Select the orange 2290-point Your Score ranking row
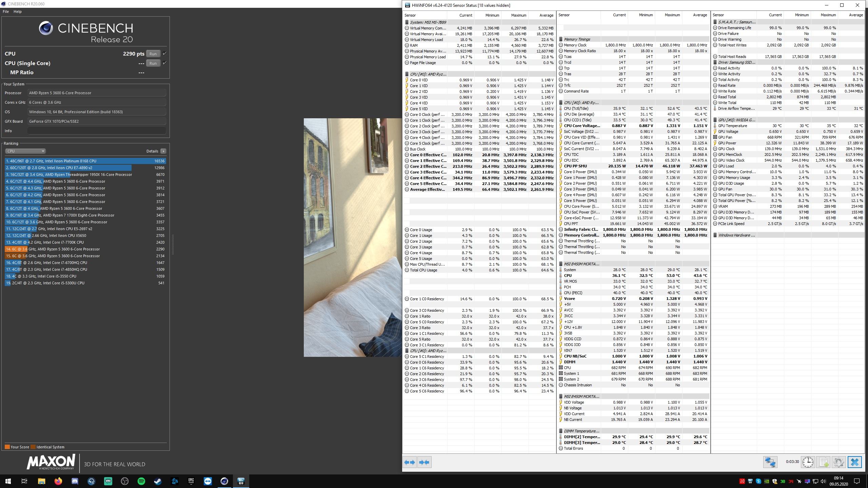The image size is (868, 488). [x=85, y=249]
